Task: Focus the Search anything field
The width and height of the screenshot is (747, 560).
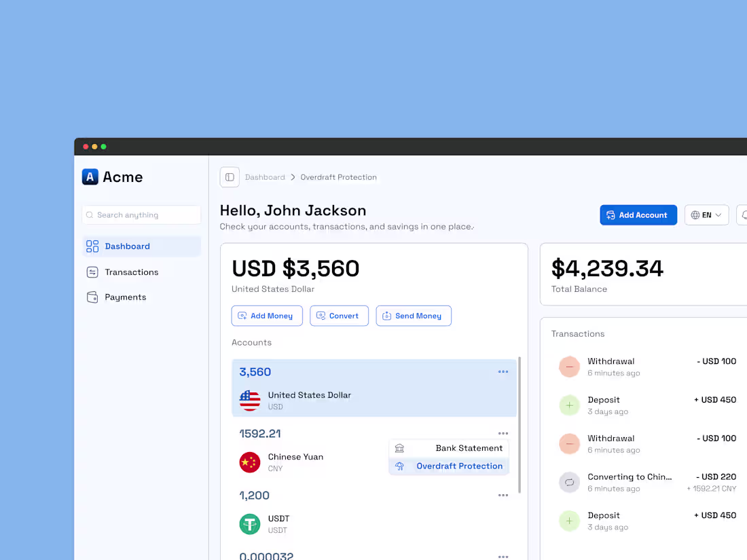Action: coord(141,214)
